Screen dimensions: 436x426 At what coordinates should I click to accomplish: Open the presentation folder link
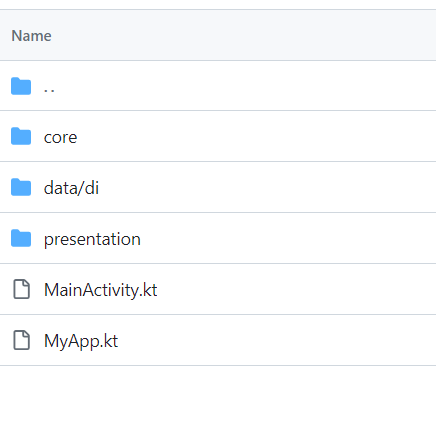point(92,239)
